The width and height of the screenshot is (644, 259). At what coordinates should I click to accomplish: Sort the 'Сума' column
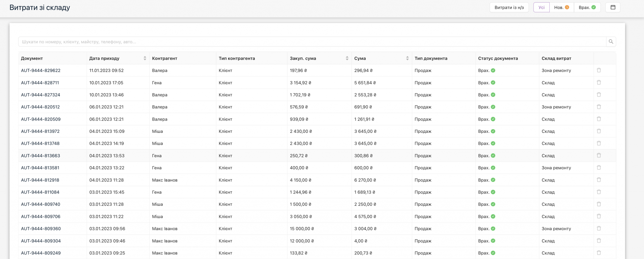click(x=407, y=58)
